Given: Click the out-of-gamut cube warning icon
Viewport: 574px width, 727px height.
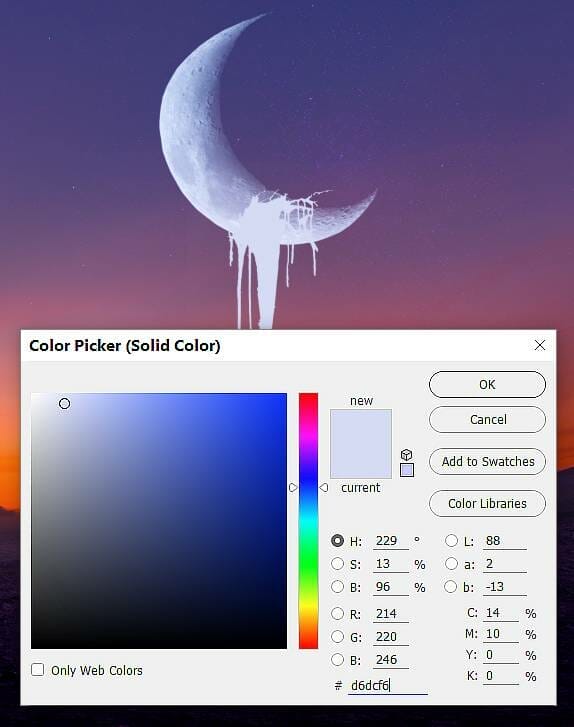Looking at the screenshot, I should coord(407,454).
